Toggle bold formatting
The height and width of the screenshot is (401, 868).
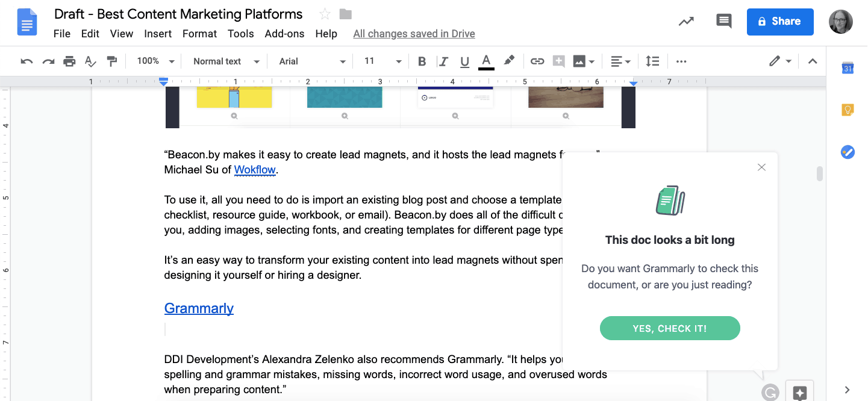click(x=422, y=61)
